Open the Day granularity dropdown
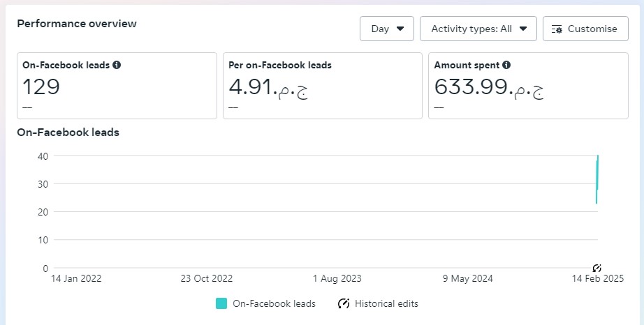 tap(386, 29)
